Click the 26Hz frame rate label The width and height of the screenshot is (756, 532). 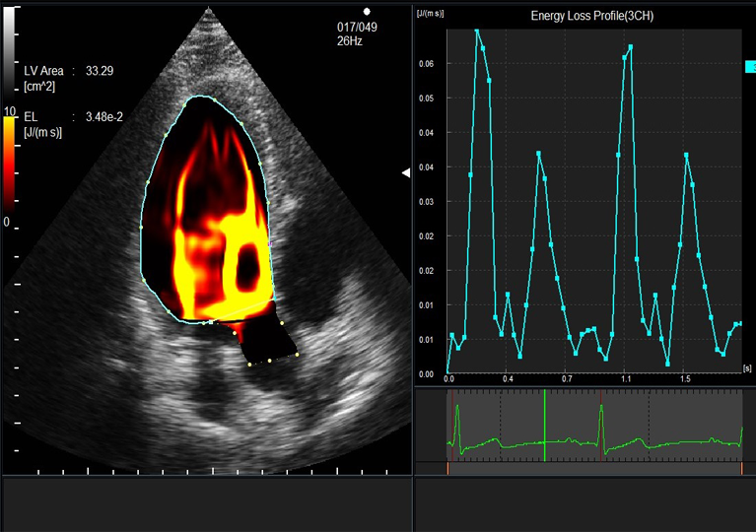pyautogui.click(x=350, y=41)
